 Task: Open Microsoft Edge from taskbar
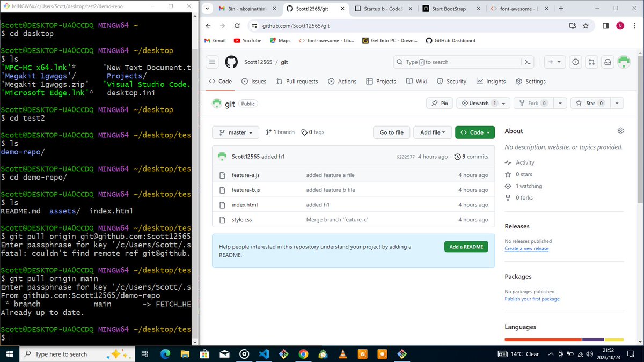tap(165, 354)
